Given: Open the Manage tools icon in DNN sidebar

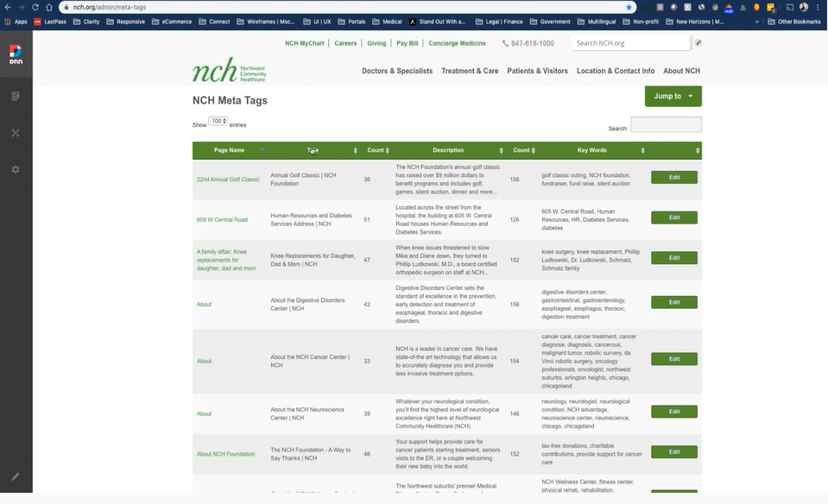Looking at the screenshot, I should click(x=16, y=133).
